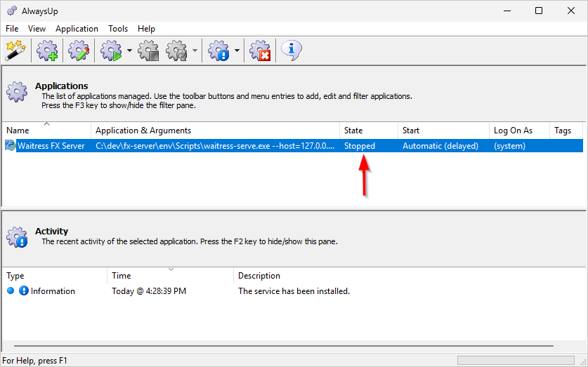The image size is (588, 367).
Task: Expand the Restart application dropdown arrow
Action: point(195,51)
